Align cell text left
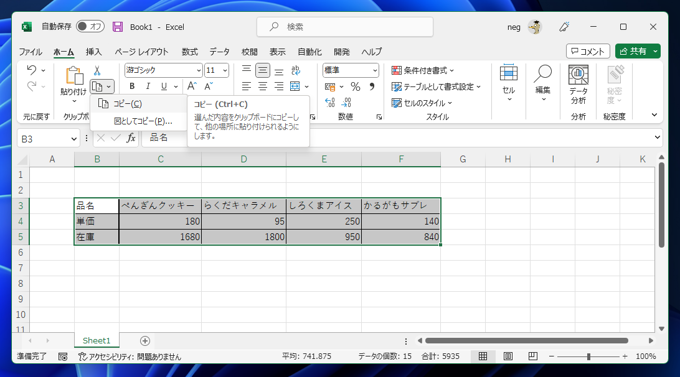The width and height of the screenshot is (680, 377). click(246, 86)
